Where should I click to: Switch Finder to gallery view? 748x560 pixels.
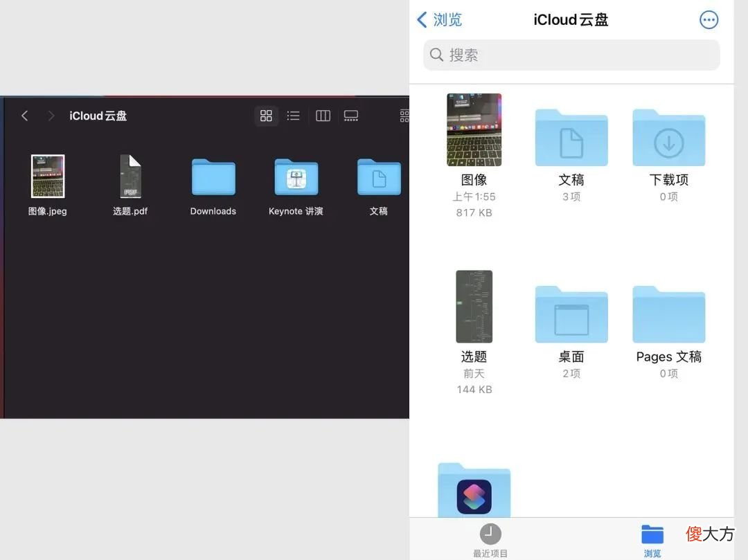350,116
